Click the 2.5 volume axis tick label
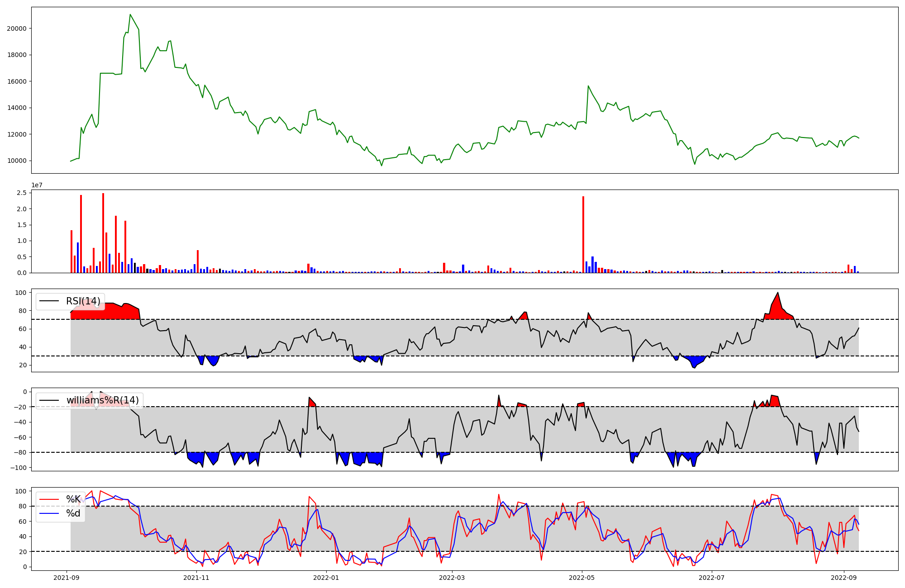 pos(22,193)
